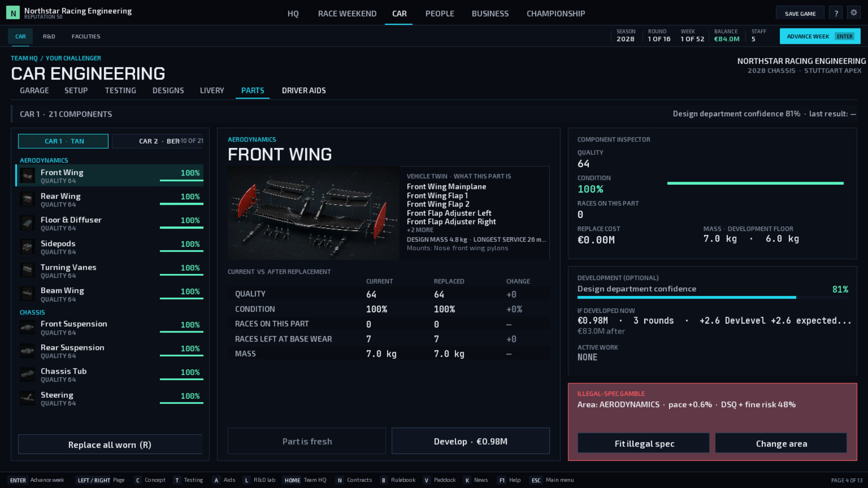Switch to CAR 1 · TAN
Screen dimensions: 868x488
(63, 141)
